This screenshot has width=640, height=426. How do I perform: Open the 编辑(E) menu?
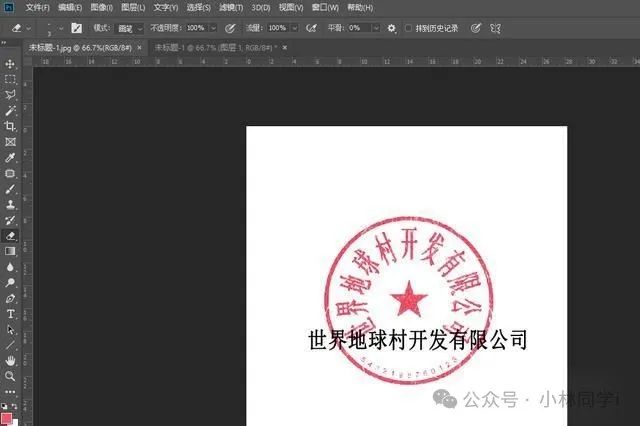pyautogui.click(x=70, y=7)
